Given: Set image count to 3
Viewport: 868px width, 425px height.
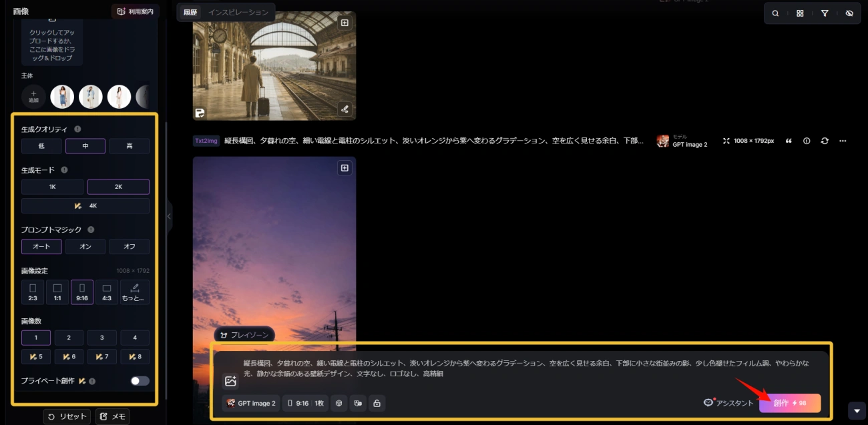Looking at the screenshot, I should pyautogui.click(x=102, y=338).
